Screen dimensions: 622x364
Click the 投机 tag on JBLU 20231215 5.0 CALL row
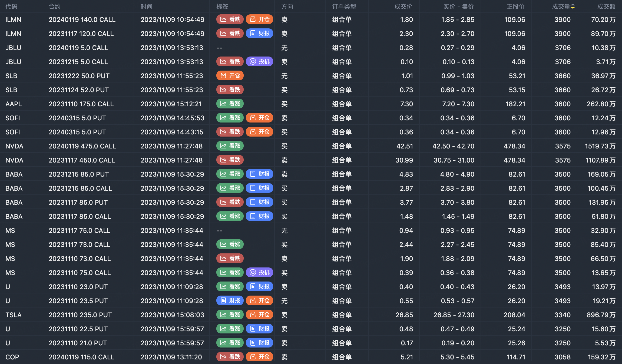click(259, 61)
